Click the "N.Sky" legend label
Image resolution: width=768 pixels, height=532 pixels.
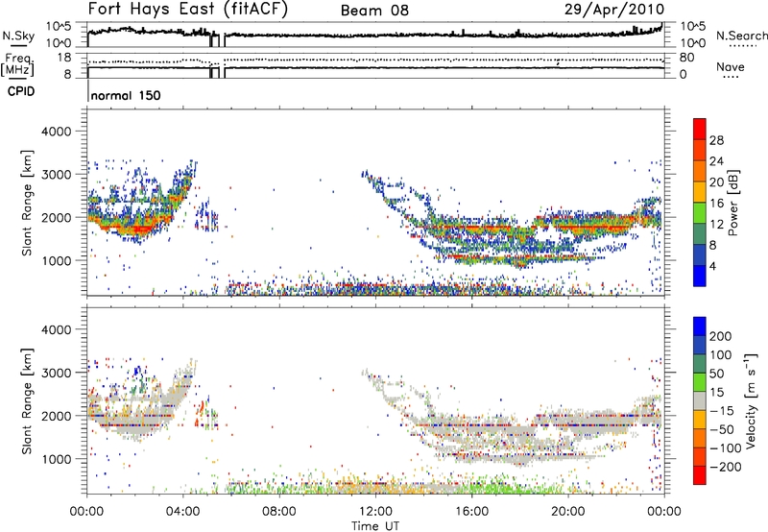tap(18, 36)
